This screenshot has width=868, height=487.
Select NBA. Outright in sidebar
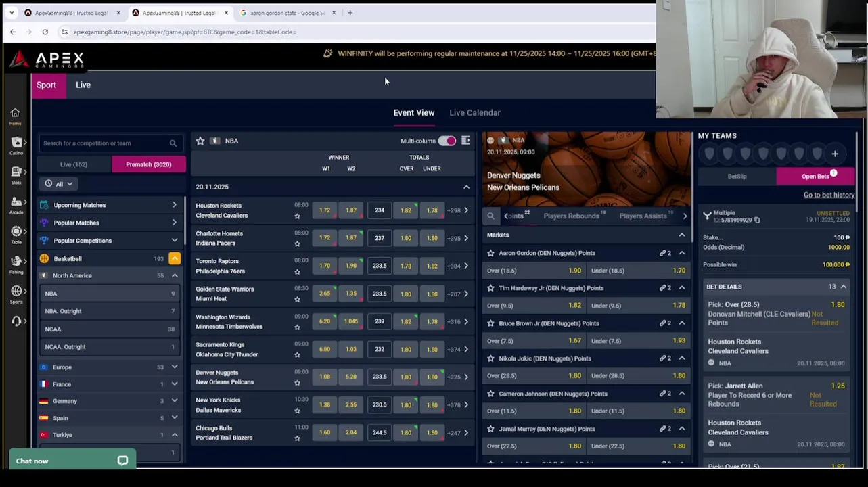point(110,311)
